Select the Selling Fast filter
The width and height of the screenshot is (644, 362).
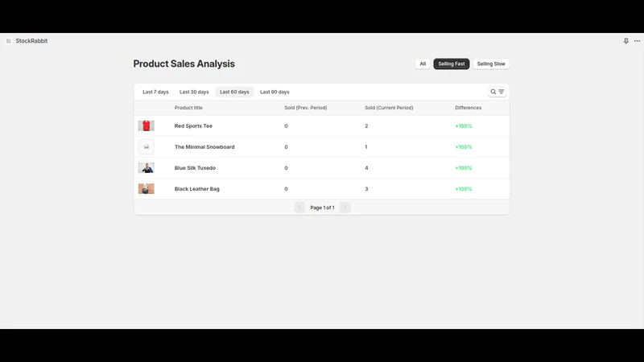click(452, 64)
